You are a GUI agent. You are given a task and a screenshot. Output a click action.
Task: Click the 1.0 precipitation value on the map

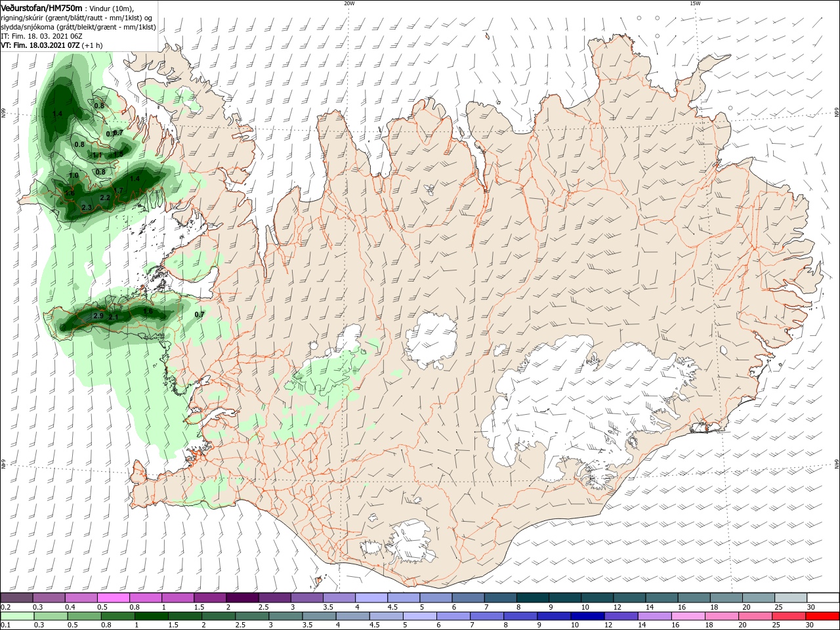(73, 176)
